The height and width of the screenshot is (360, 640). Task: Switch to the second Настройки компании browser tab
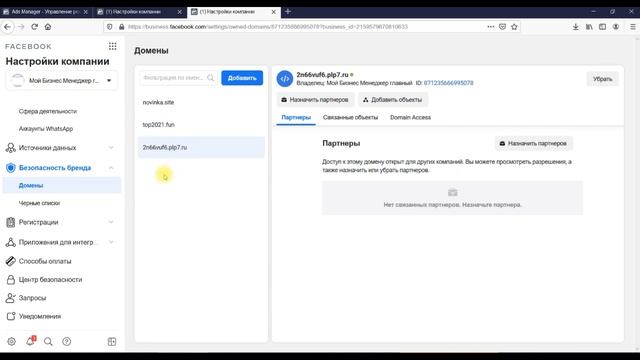(140, 12)
